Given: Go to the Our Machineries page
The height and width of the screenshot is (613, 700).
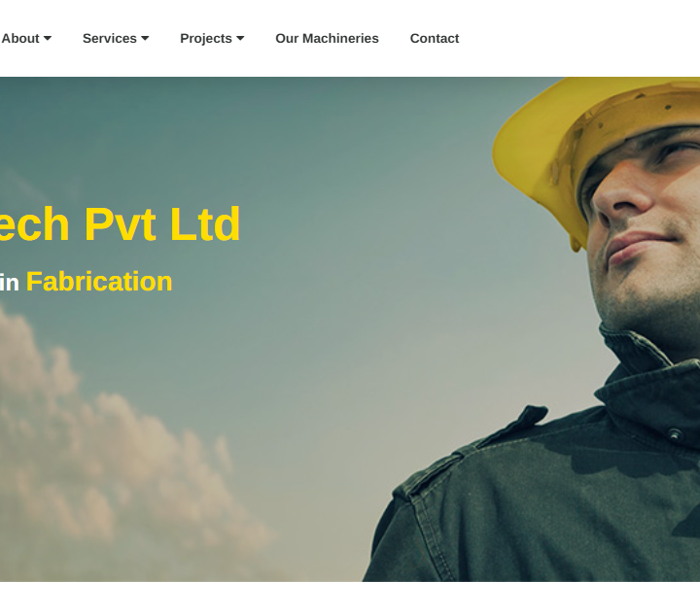Looking at the screenshot, I should coord(327,39).
